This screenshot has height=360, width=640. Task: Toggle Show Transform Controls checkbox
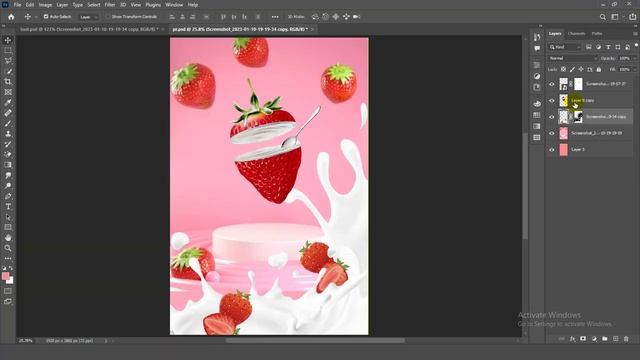(x=108, y=17)
